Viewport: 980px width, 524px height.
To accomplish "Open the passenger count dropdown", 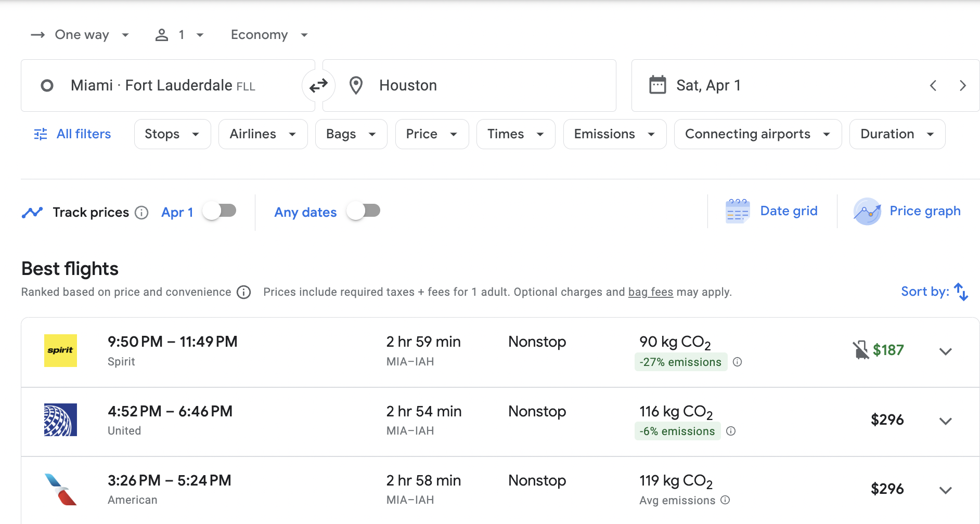I will point(180,35).
